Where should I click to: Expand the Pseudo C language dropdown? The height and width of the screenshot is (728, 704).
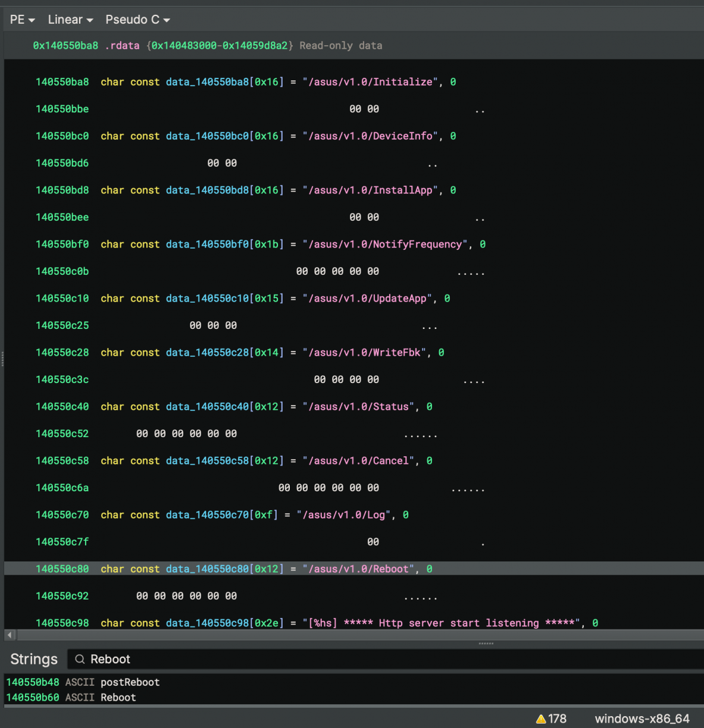point(137,20)
